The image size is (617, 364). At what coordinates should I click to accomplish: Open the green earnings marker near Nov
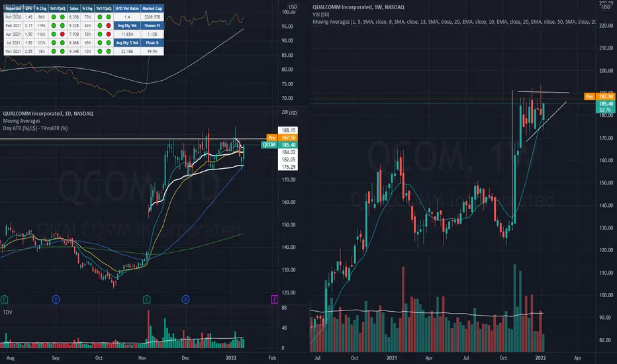tap(146, 299)
